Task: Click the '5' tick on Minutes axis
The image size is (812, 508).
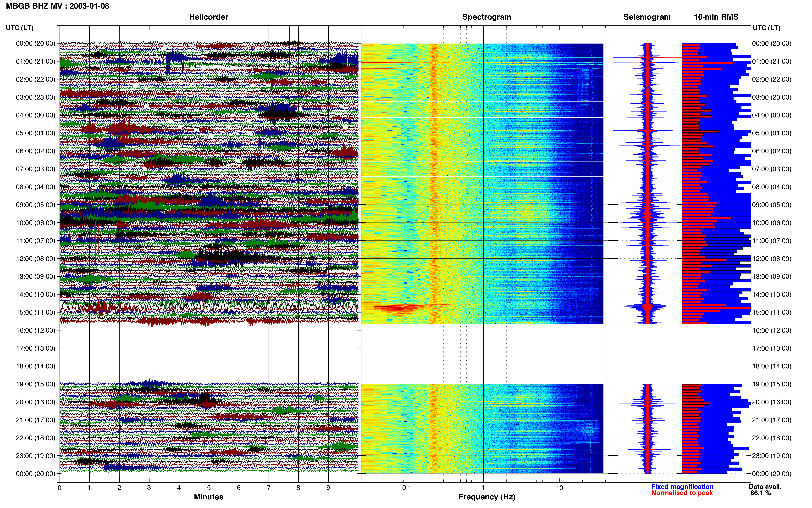Action: tap(209, 488)
